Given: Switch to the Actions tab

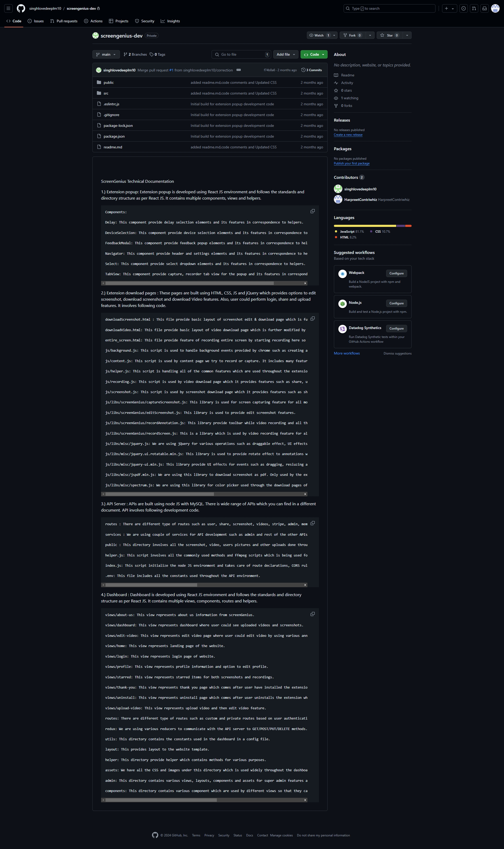Looking at the screenshot, I should point(93,21).
